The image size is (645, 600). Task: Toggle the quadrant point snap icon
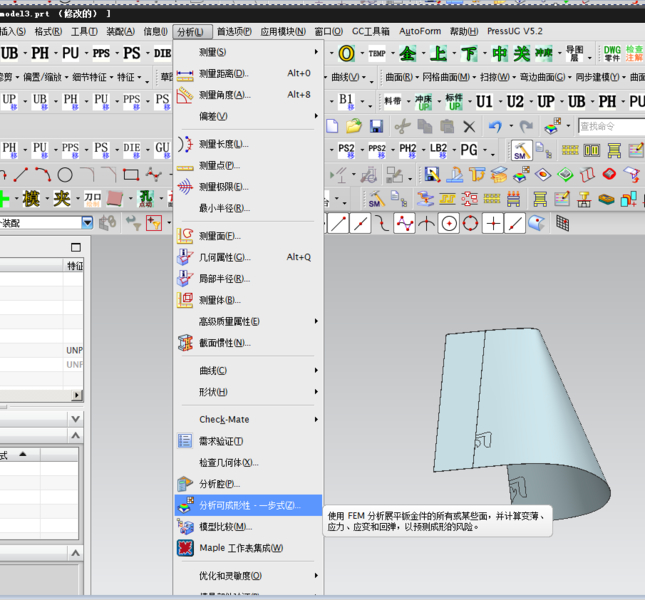tap(471, 224)
